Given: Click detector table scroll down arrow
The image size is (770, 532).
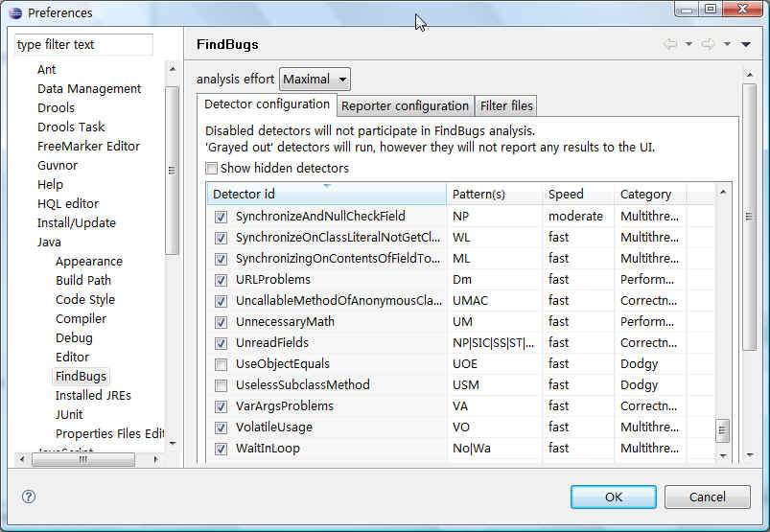Looking at the screenshot, I should pyautogui.click(x=723, y=456).
